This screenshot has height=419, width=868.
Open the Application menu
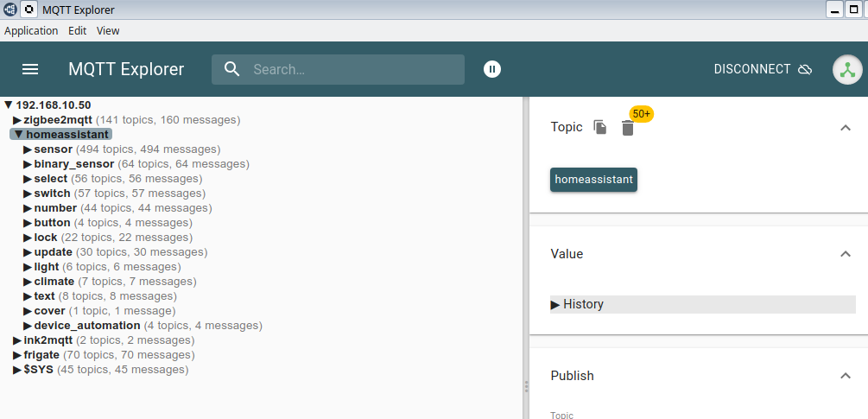point(31,30)
